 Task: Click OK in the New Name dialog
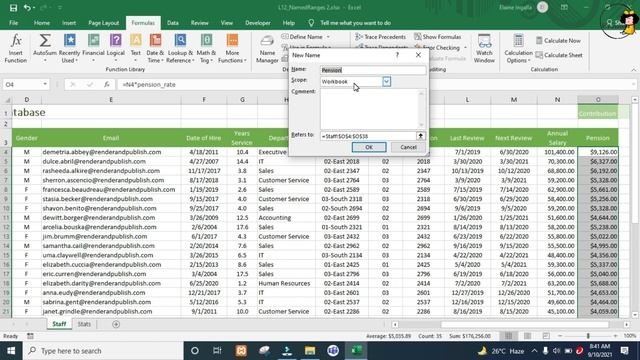pos(369,147)
